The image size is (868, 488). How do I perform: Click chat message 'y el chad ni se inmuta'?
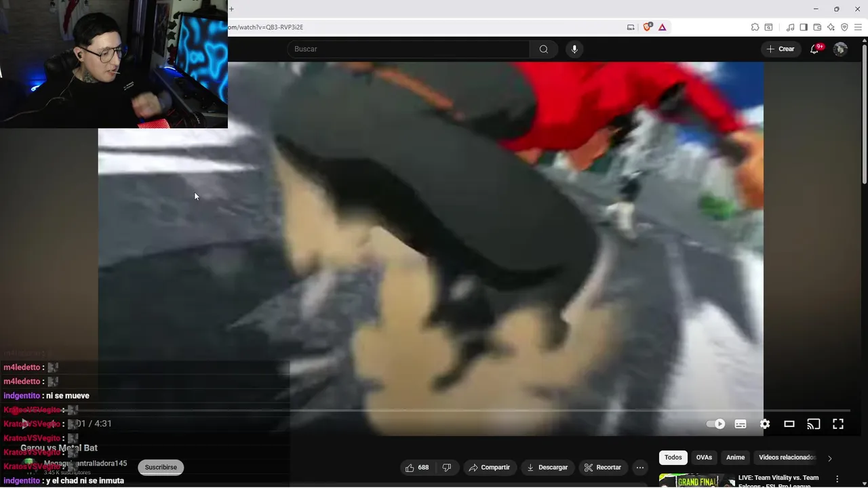tap(85, 481)
